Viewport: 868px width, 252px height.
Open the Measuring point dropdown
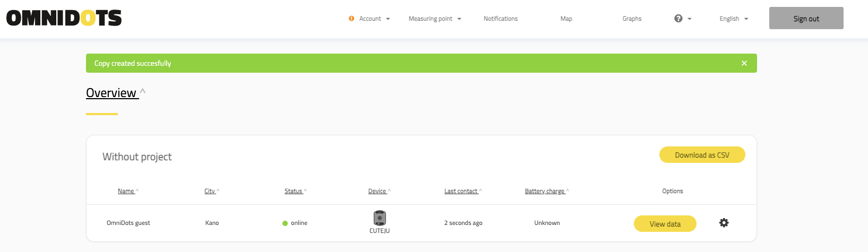[x=434, y=19]
